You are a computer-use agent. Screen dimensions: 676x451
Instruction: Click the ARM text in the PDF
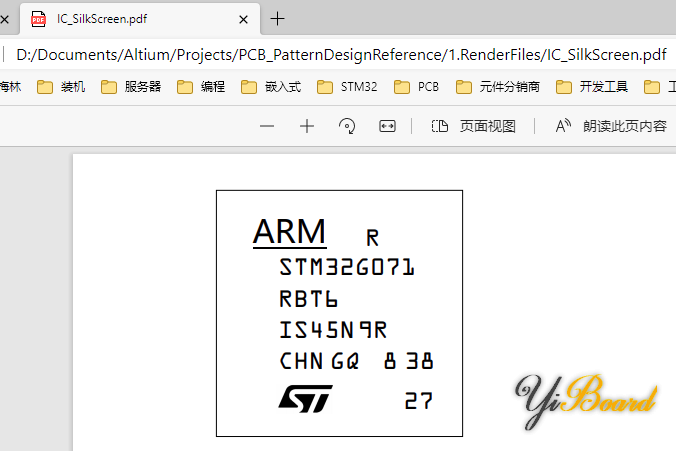[x=289, y=232]
